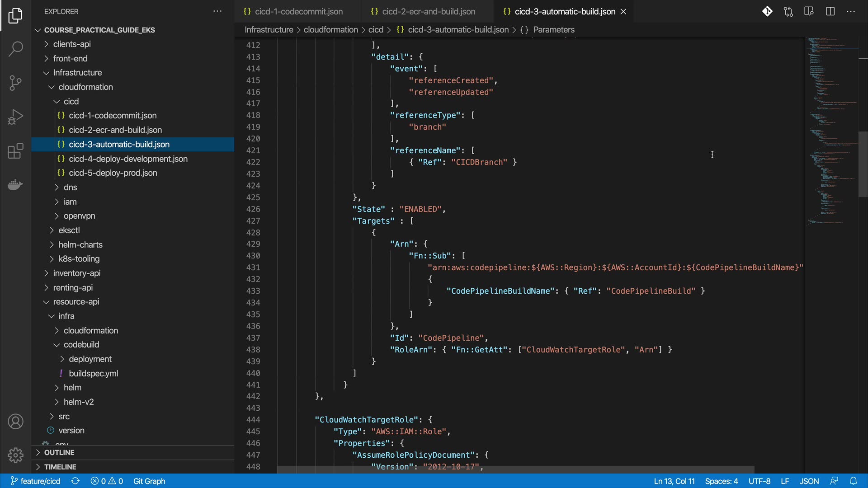Open the Manage settings gear
Screen dimensions: 868x488
[15, 455]
